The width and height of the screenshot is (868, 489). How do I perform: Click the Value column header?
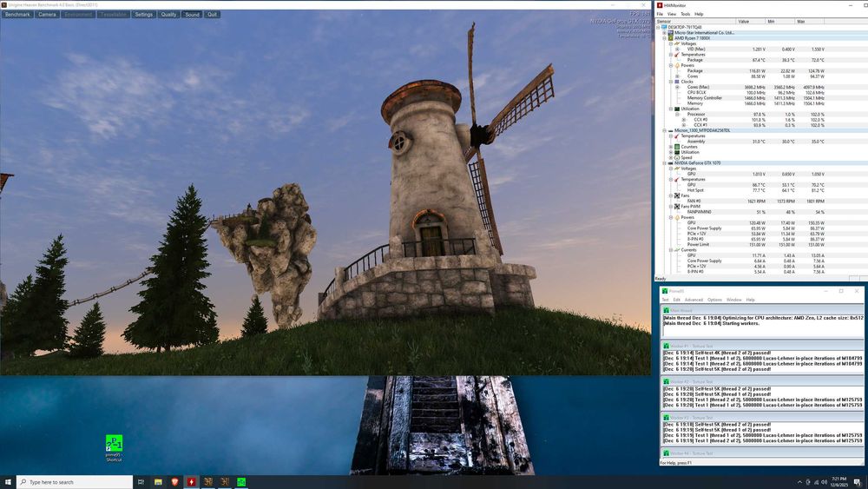751,21
